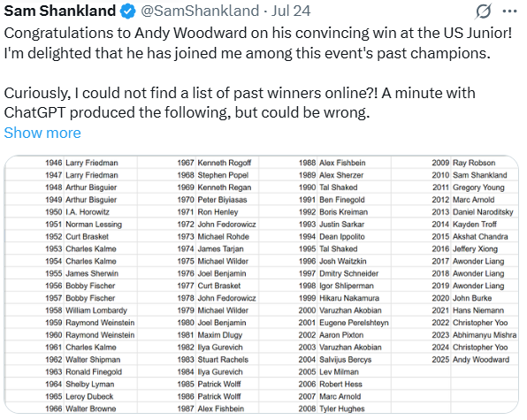Click the 2013 Daniel Naroditsky entry in image

click(472, 212)
